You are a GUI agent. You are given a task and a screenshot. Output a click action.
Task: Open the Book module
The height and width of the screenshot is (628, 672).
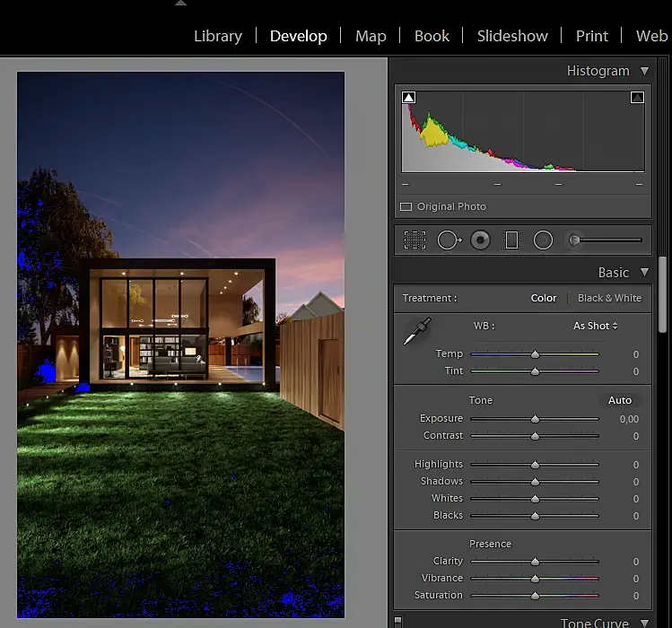click(x=432, y=36)
